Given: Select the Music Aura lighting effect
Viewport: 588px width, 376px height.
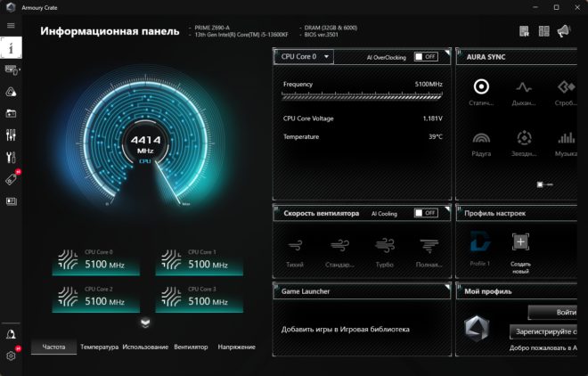Looking at the screenshot, I should point(567,144).
